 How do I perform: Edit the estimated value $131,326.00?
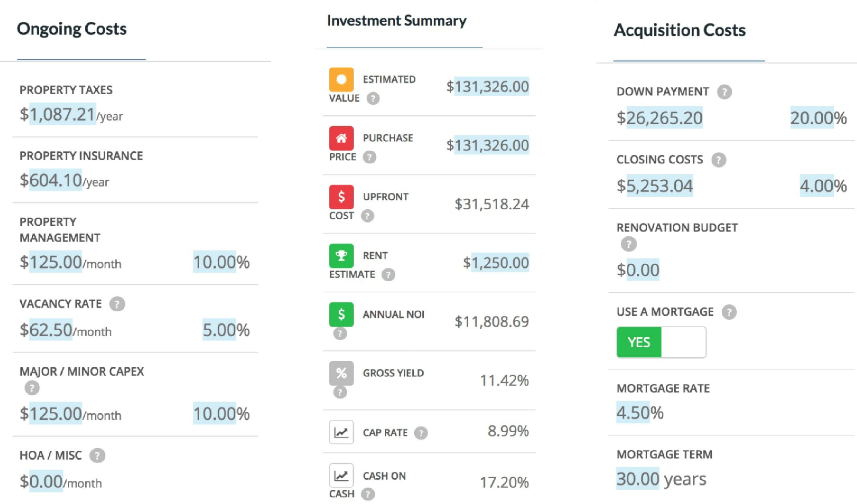coord(492,87)
